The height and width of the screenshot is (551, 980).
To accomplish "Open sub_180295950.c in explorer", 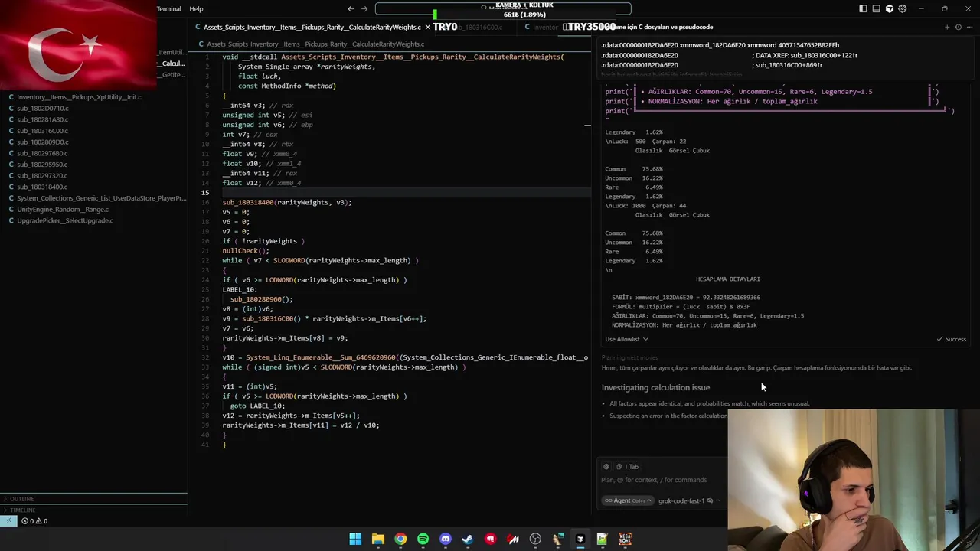I will 43,165.
